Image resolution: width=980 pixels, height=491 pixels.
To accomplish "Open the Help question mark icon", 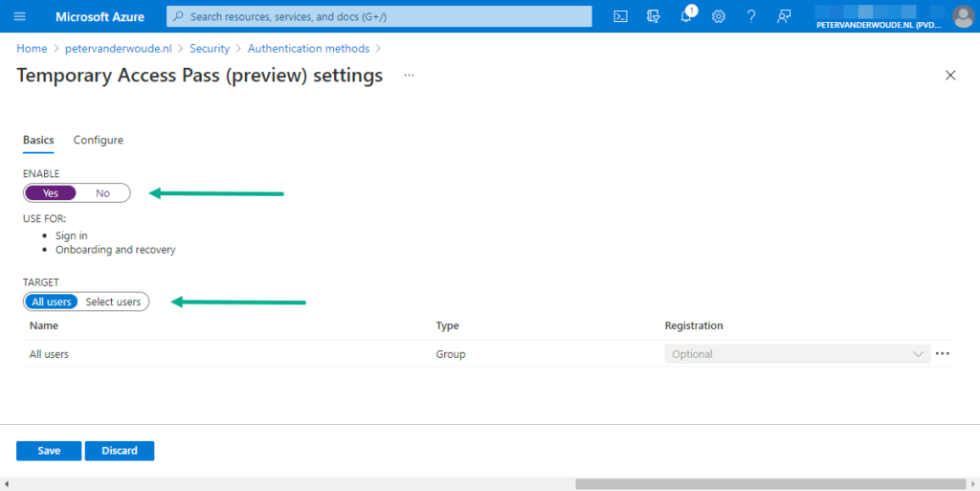I will click(751, 16).
